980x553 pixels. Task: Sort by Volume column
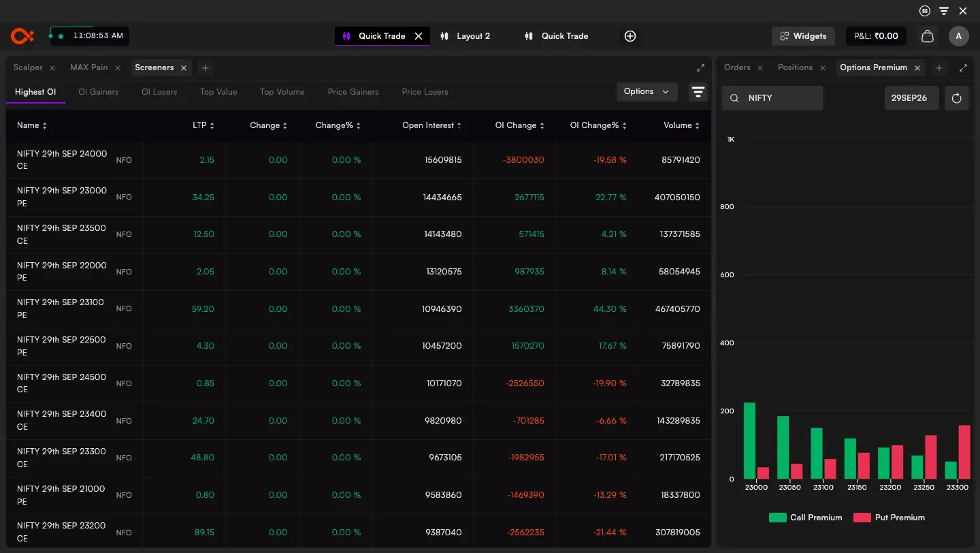pyautogui.click(x=682, y=125)
